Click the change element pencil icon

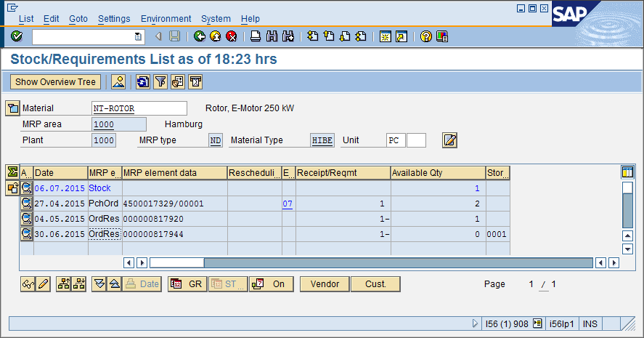click(x=43, y=284)
